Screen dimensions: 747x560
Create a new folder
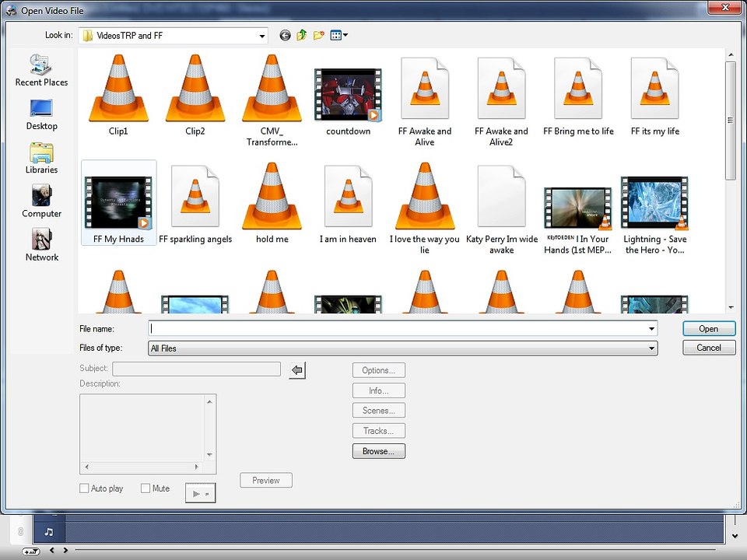point(319,35)
